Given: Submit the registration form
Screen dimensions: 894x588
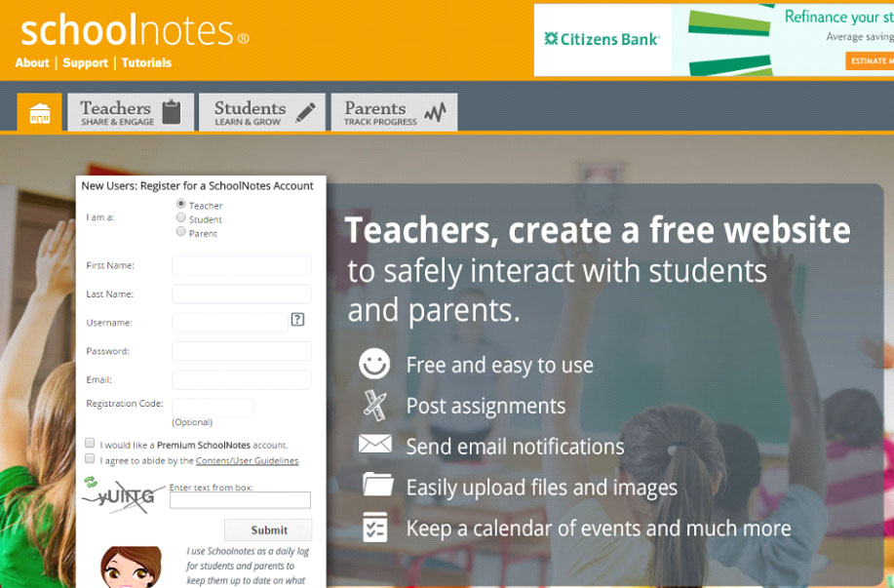Looking at the screenshot, I should [x=268, y=529].
